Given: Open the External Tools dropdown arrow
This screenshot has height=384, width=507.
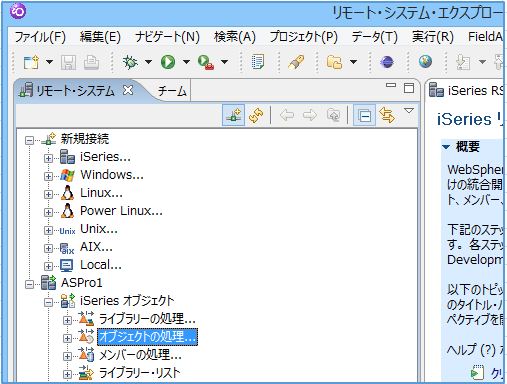Looking at the screenshot, I should [x=224, y=62].
